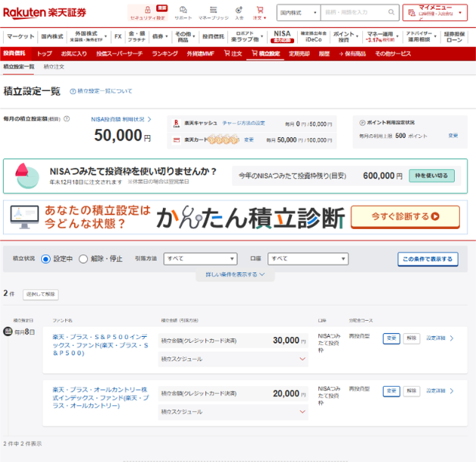Image resolution: width=476 pixels, height=462 pixels.
Task: Click the arrow next to NISA投資額 利用状況
Action: 149,119
